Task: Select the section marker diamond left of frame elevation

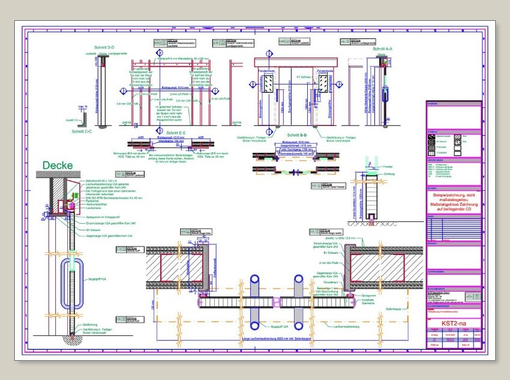Action: point(124,91)
